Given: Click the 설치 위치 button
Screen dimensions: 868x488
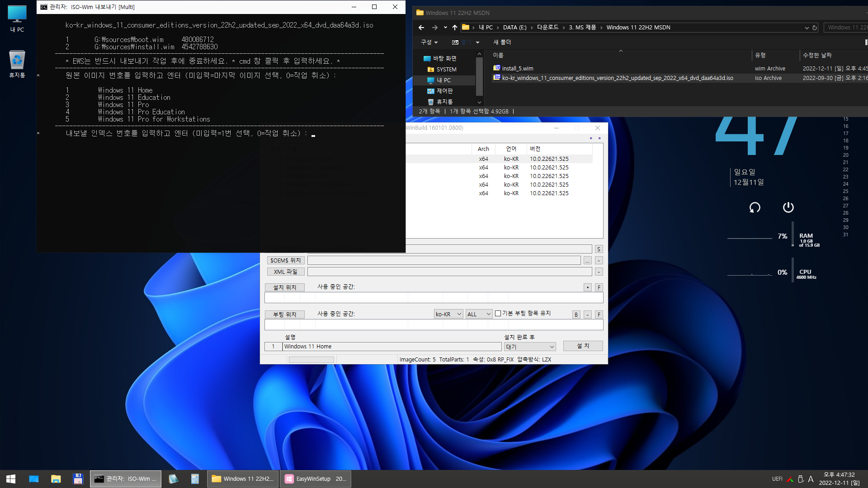Looking at the screenshot, I should (284, 287).
